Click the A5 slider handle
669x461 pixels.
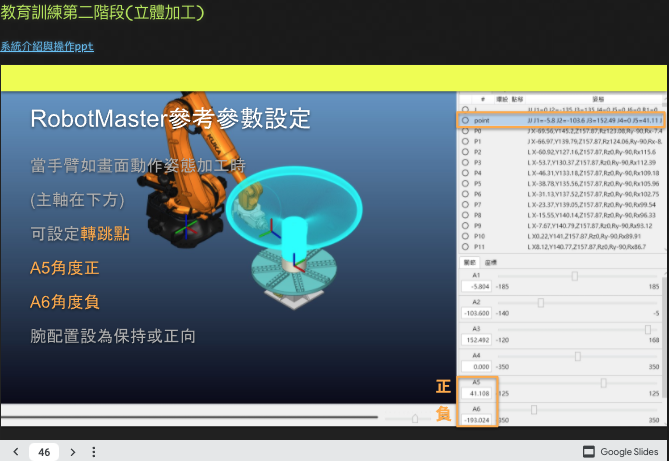[x=604, y=383]
